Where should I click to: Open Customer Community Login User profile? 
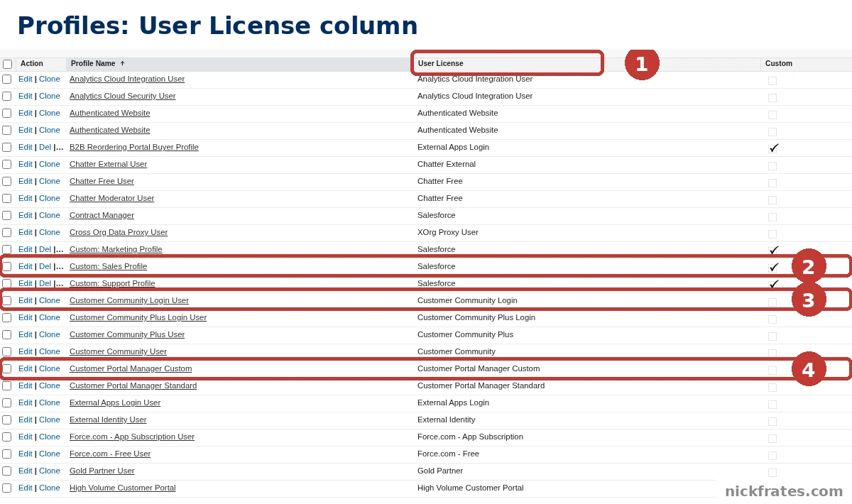[x=129, y=300]
